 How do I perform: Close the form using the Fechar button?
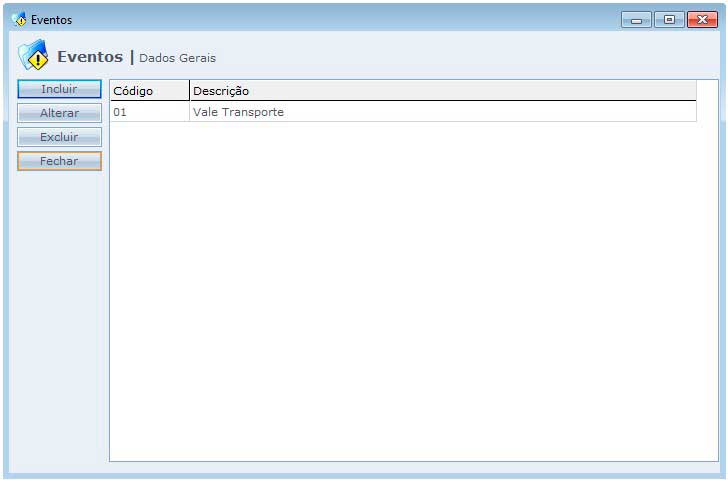point(59,161)
